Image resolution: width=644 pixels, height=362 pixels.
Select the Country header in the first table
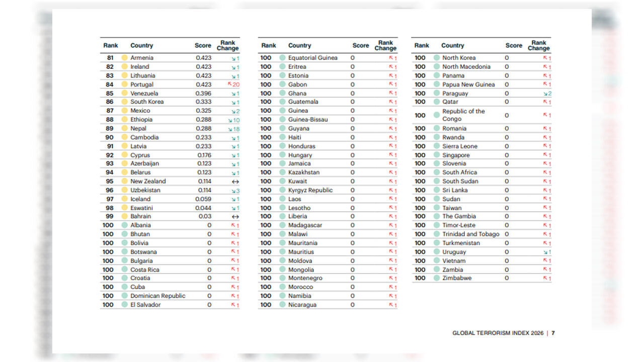click(x=141, y=45)
